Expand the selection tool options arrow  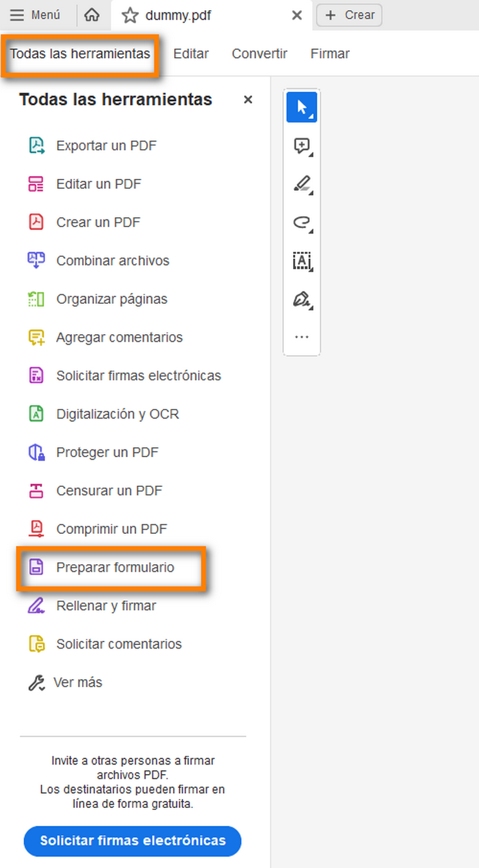point(310,116)
